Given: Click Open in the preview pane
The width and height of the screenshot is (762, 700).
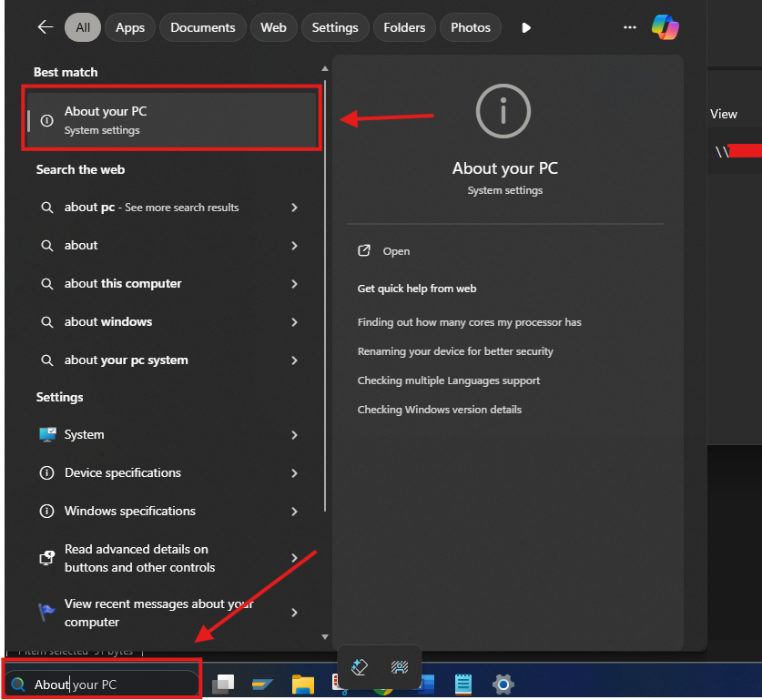Looking at the screenshot, I should pyautogui.click(x=396, y=251).
